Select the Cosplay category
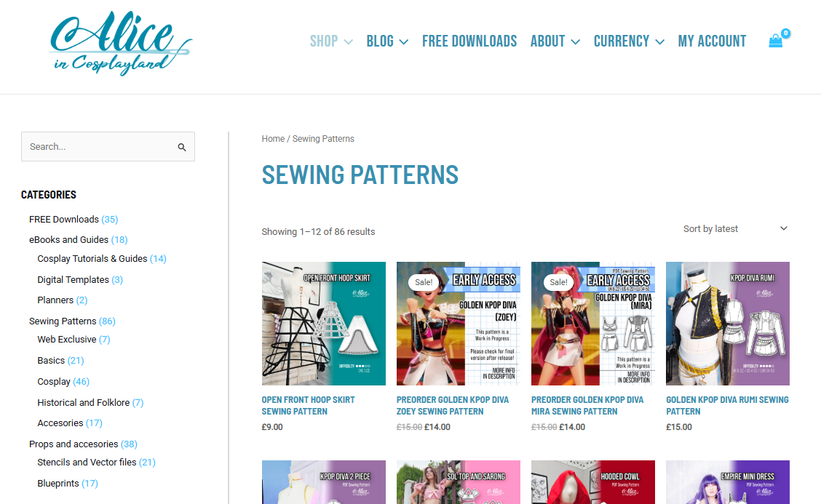The height and width of the screenshot is (504, 821). [x=53, y=382]
